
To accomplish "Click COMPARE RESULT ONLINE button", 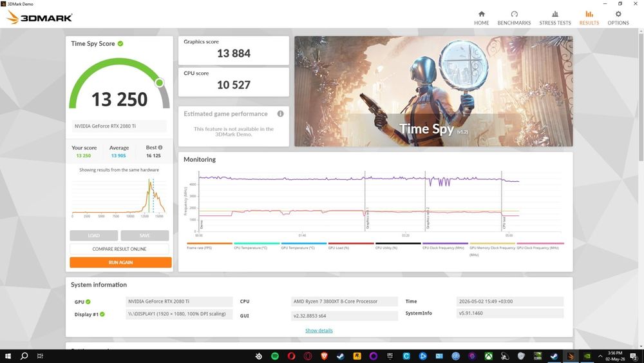I will tap(119, 249).
